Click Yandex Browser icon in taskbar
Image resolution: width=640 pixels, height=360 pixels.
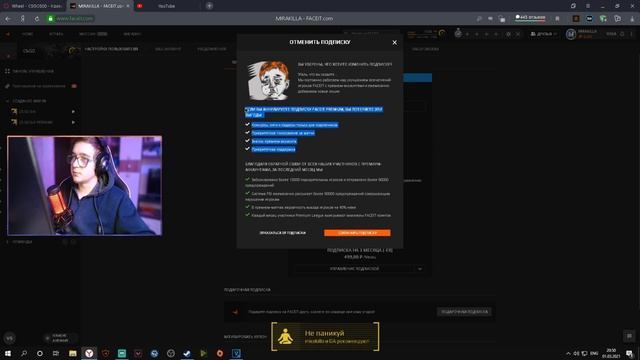[89, 353]
